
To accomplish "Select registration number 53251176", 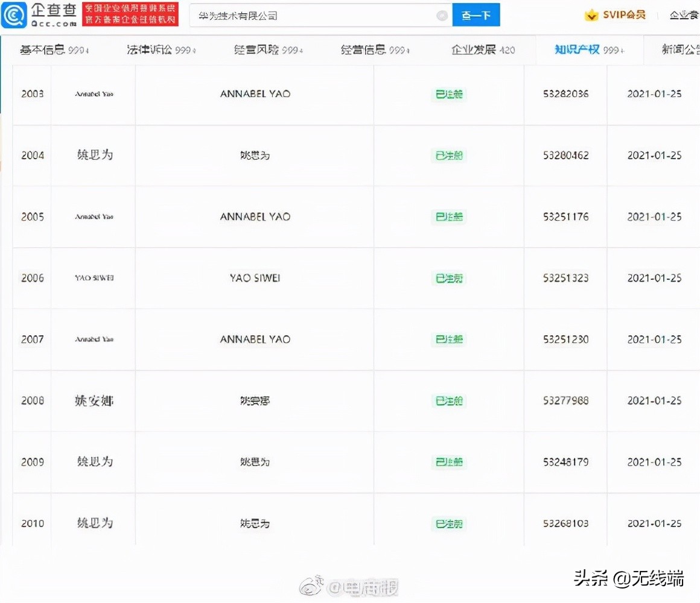I will [565, 216].
